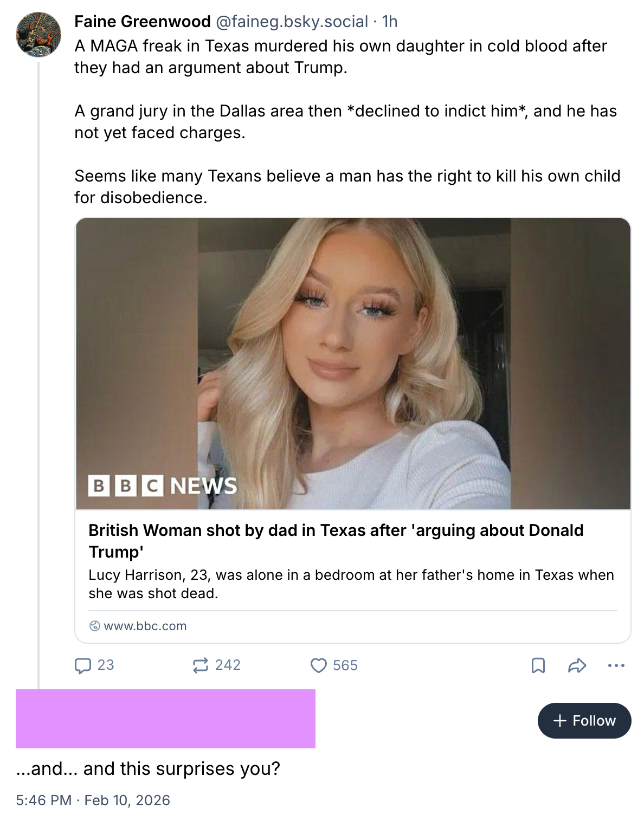The width and height of the screenshot is (644, 815).
Task: Open the BBC article preview photo
Action: click(x=353, y=363)
